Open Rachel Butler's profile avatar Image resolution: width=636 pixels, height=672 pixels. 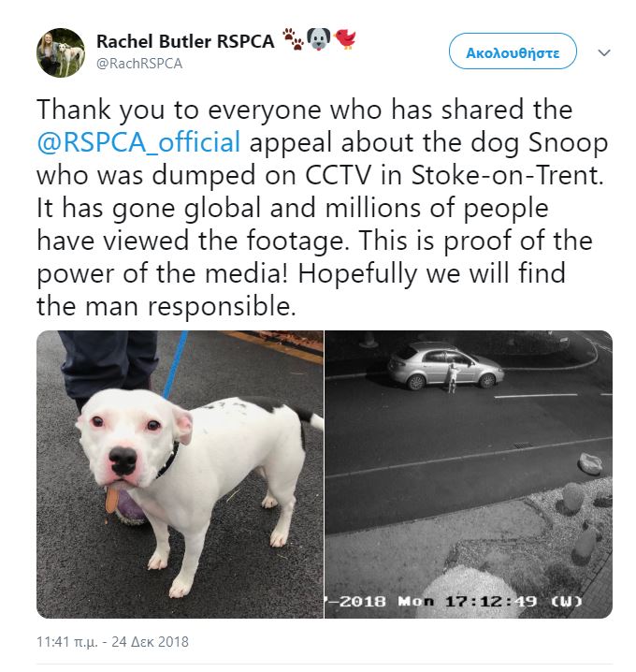(61, 52)
